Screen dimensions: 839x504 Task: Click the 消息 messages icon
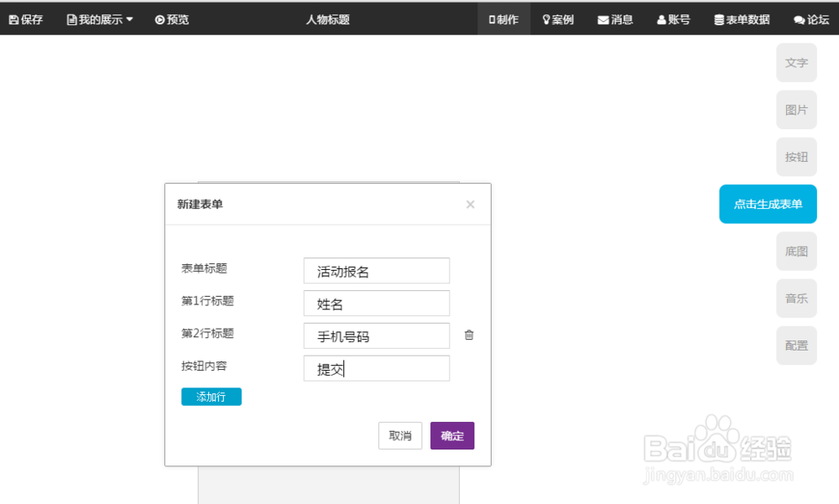point(615,19)
